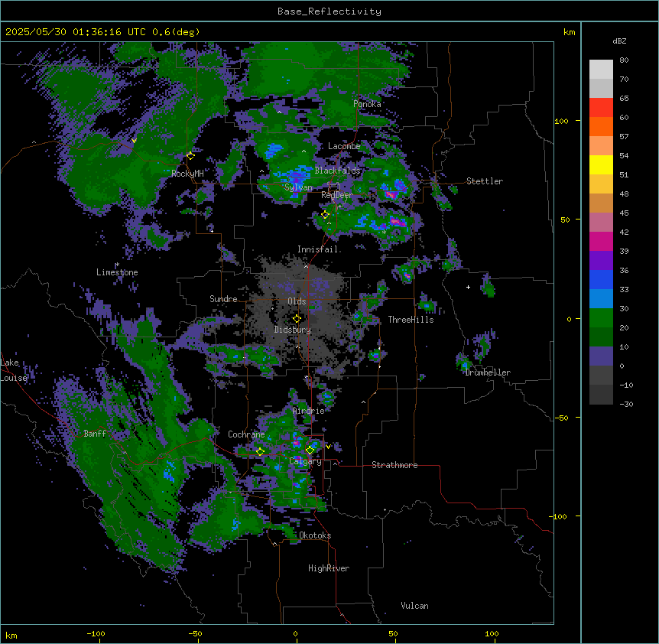Click the Ponoka city label
Viewport: 659px width, 644px height.
367,104
